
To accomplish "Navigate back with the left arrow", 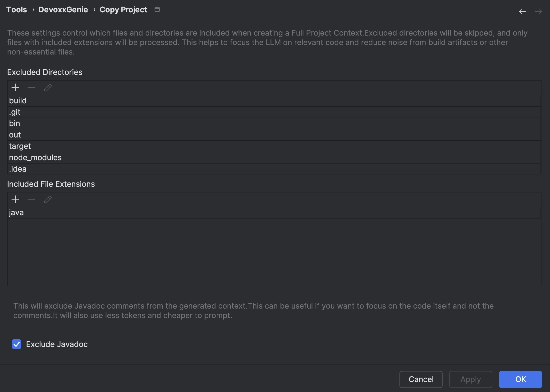I will [x=522, y=11].
